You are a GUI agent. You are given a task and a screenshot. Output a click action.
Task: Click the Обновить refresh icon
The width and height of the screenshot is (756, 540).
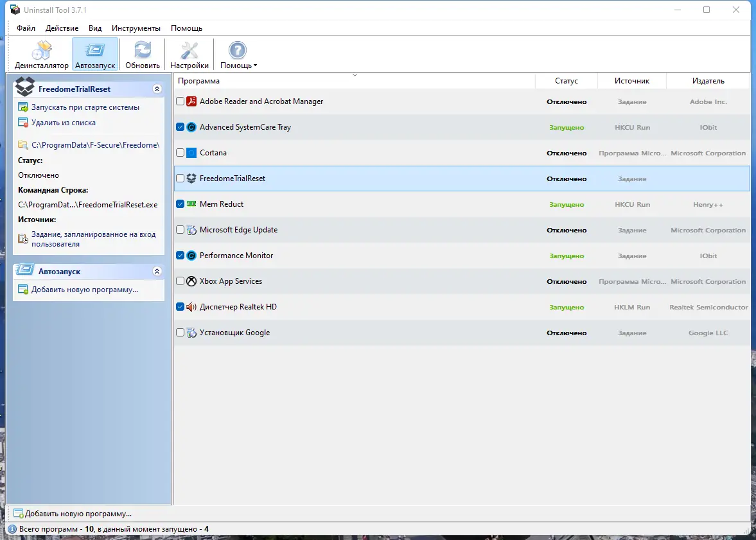tap(142, 50)
